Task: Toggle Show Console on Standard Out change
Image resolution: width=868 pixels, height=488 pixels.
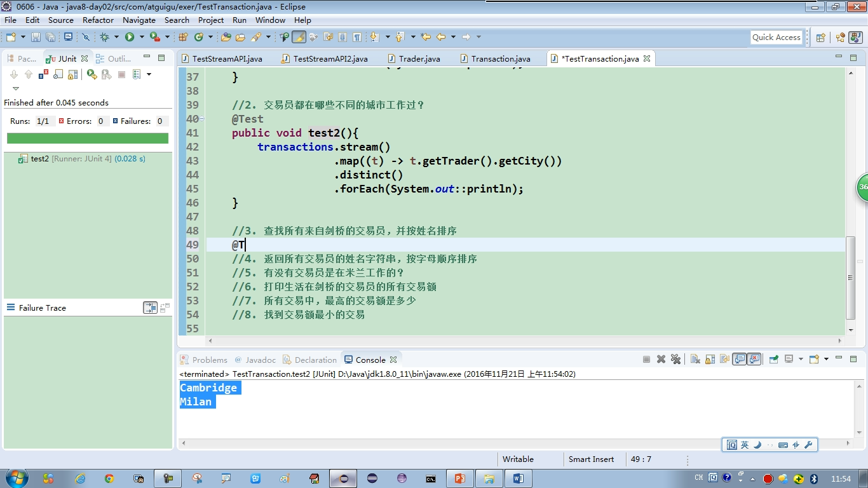Action: point(739,360)
